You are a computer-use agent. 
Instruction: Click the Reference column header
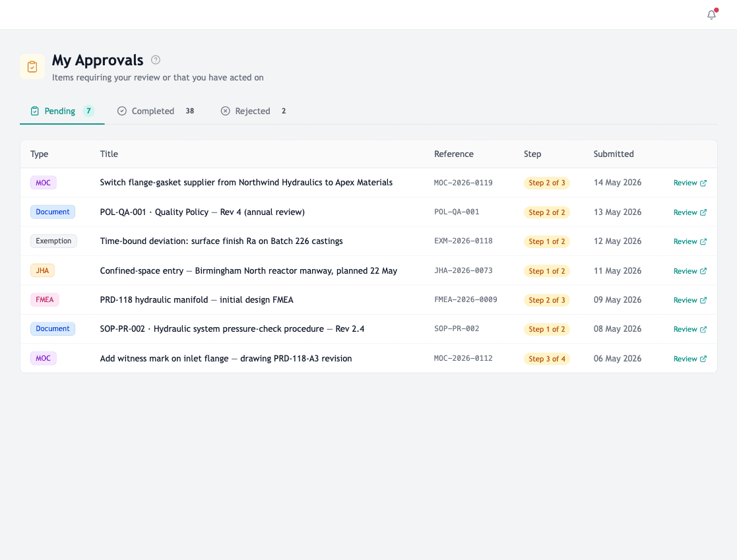tap(453, 154)
